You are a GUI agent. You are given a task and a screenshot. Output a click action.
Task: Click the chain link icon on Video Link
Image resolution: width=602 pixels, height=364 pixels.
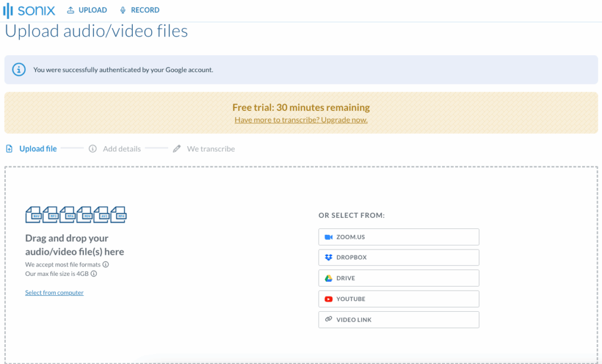click(x=329, y=319)
